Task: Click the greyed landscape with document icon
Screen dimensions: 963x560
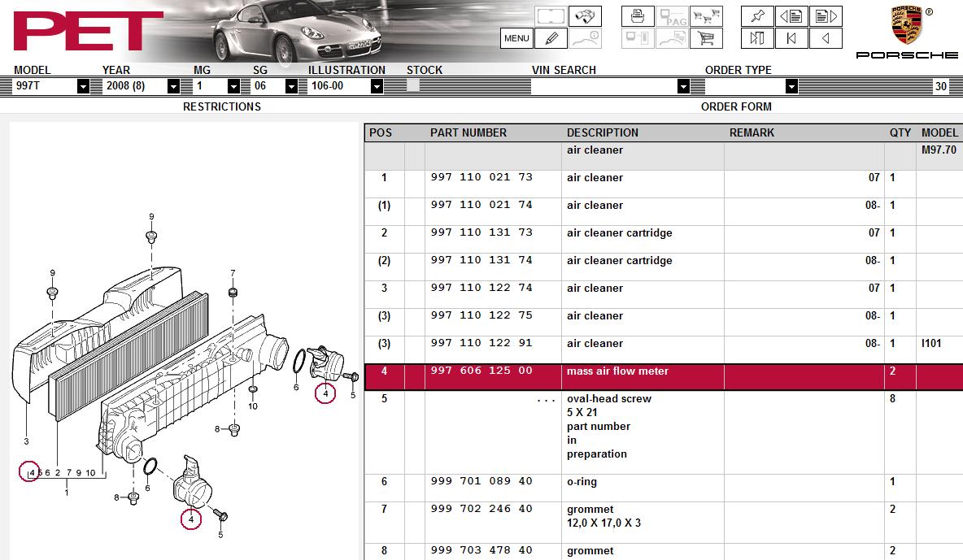Action: pyautogui.click(x=672, y=38)
